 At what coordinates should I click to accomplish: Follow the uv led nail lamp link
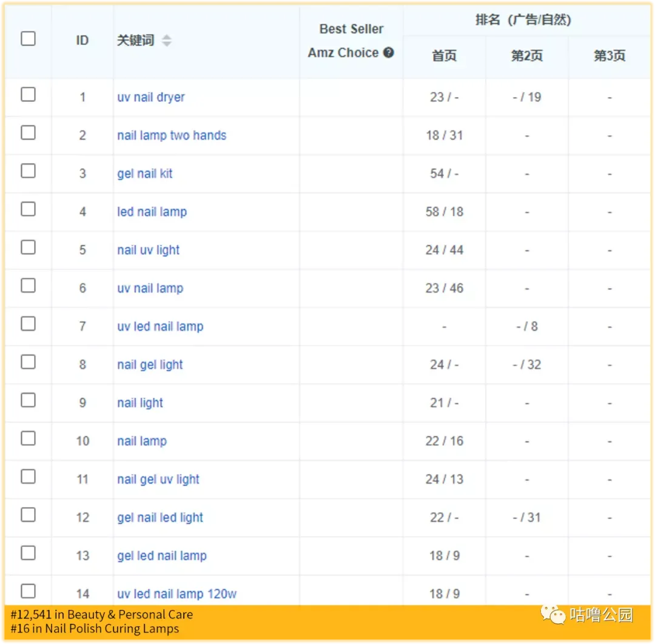160,327
